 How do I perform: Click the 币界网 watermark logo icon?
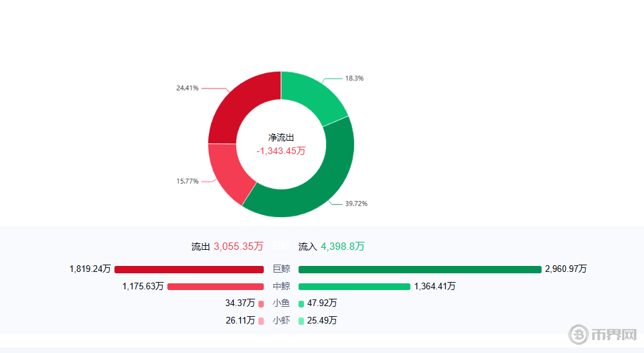tap(578, 334)
